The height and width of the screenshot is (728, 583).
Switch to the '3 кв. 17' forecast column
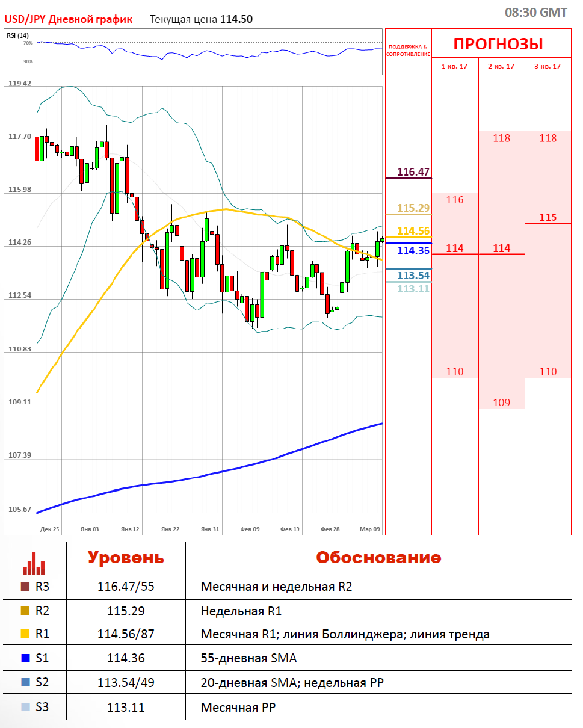548,66
